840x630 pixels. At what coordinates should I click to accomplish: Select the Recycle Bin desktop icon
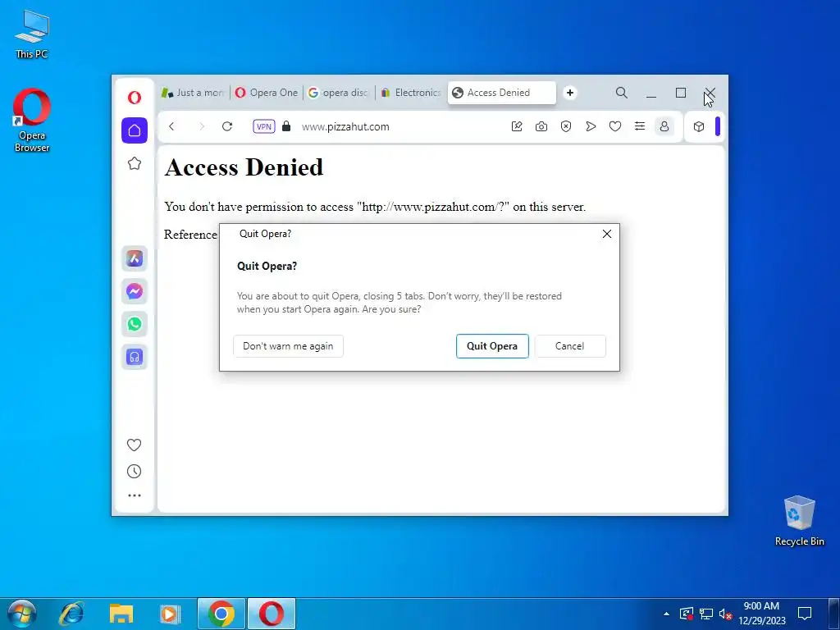click(799, 521)
